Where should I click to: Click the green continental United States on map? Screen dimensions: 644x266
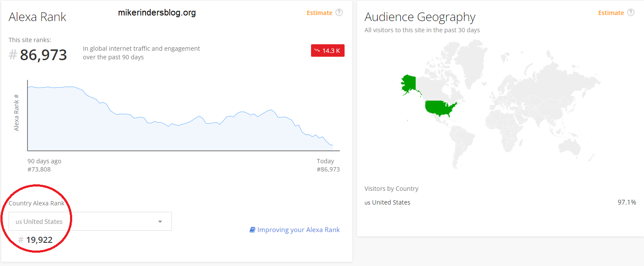pos(438,108)
